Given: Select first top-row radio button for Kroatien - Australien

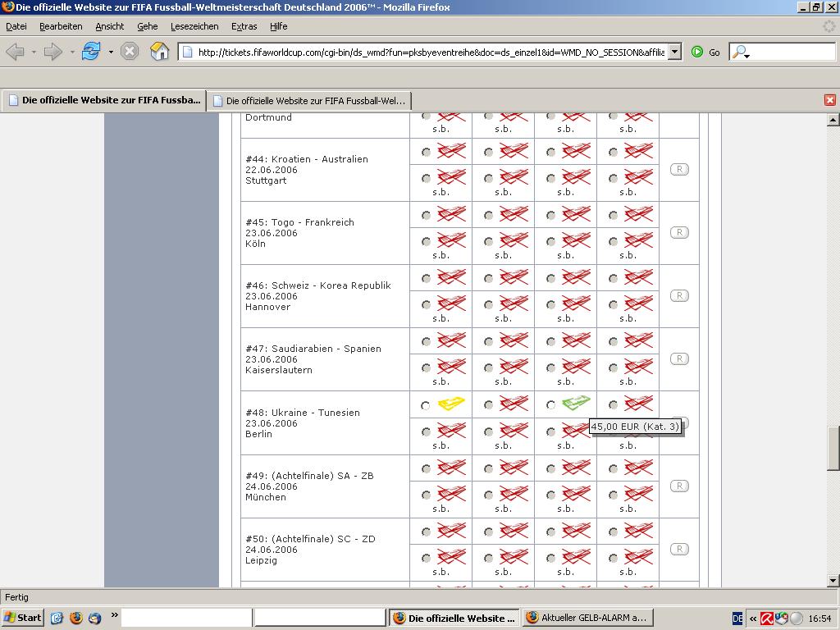Looking at the screenshot, I should [x=425, y=152].
